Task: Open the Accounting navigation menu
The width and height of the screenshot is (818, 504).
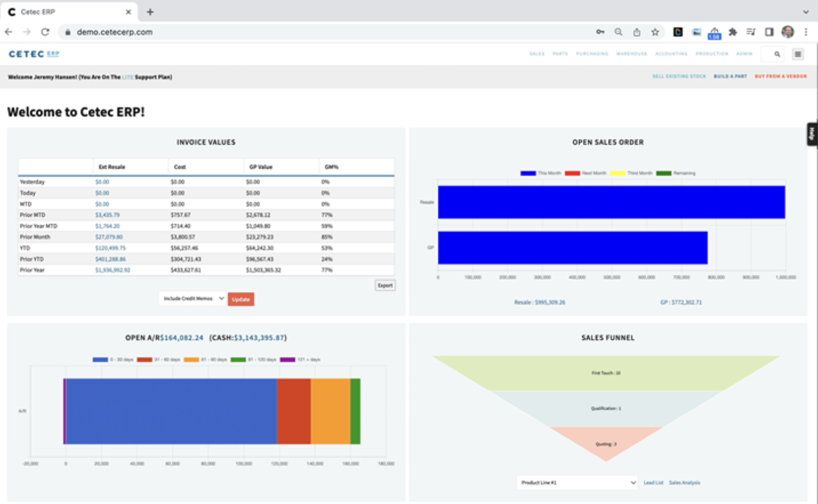Action: coord(671,54)
